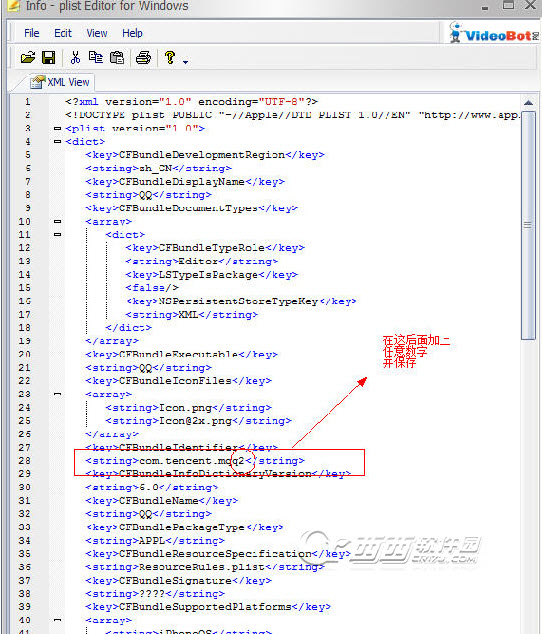Click the 6.0 string on line 30

tap(152, 487)
